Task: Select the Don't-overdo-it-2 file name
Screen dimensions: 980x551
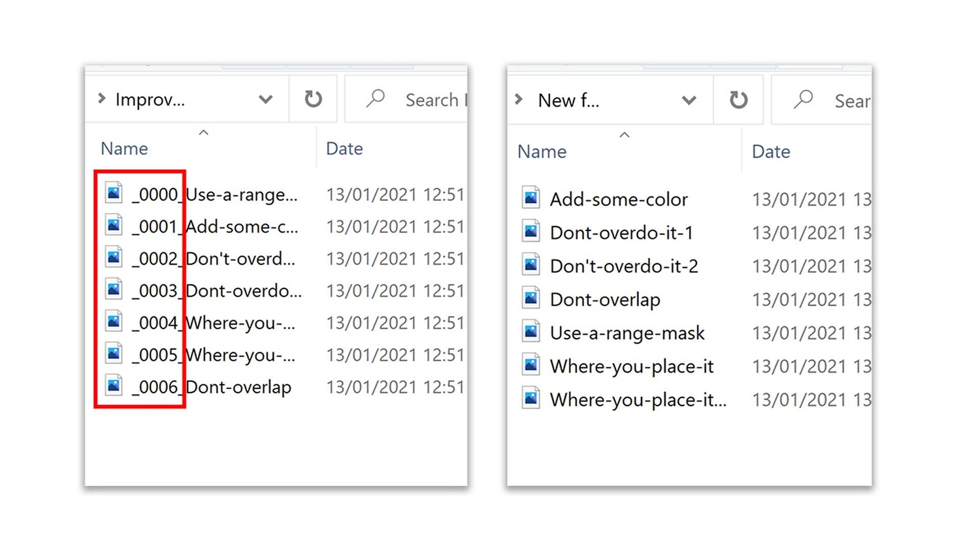Action: (624, 266)
